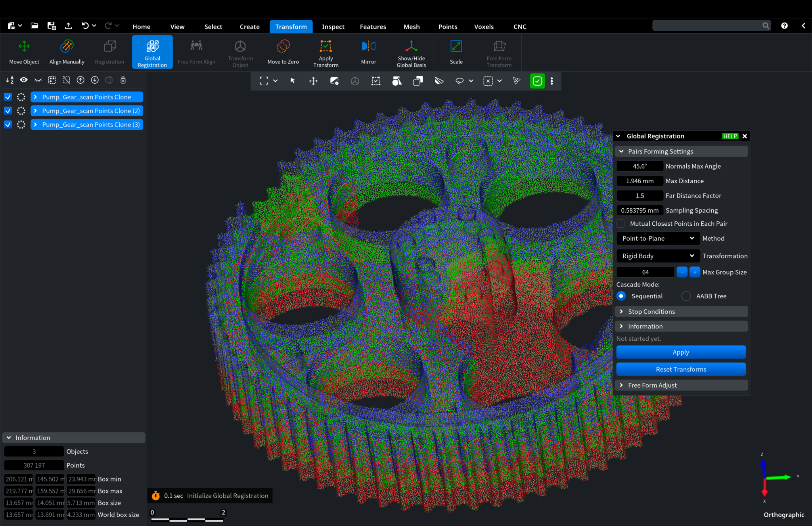Enable Mutual Closest Points in Each Pair
The image size is (812, 526).
pyautogui.click(x=620, y=223)
